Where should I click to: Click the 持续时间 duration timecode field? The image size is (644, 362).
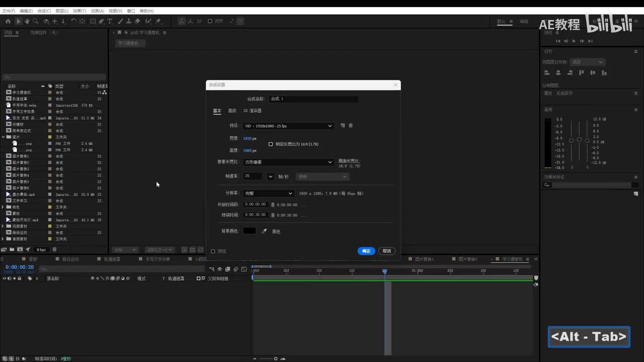[x=256, y=215]
